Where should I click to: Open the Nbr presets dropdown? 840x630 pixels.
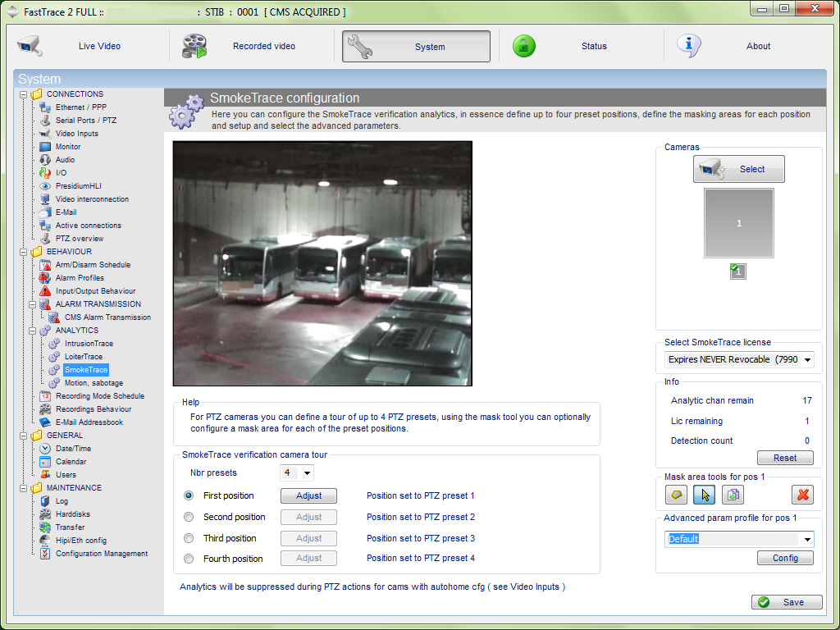307,473
